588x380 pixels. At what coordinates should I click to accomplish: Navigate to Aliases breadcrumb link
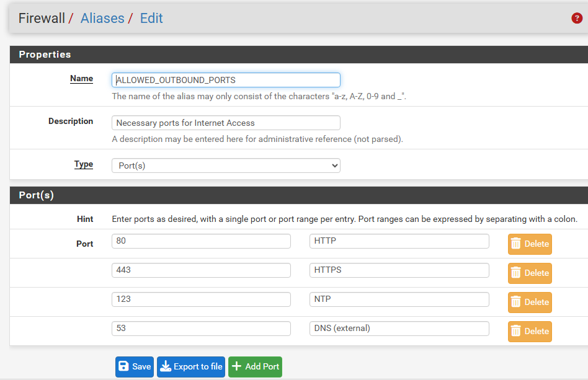point(102,19)
